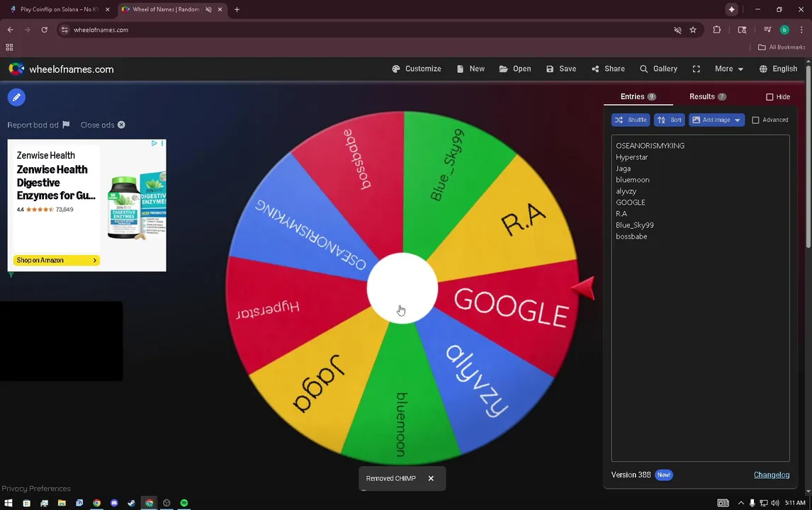The width and height of the screenshot is (812, 510).
Task: Open a saved wheel via Open
Action: pos(514,69)
